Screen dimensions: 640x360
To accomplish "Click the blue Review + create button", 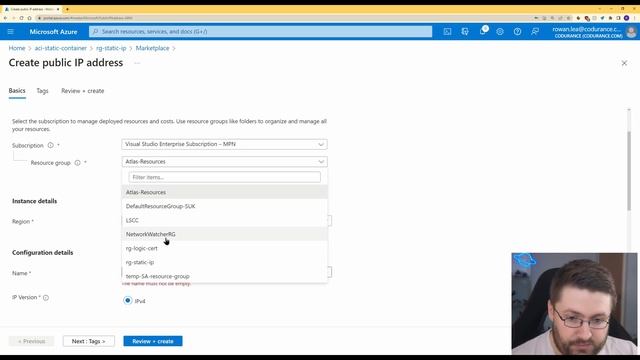I will 153,341.
